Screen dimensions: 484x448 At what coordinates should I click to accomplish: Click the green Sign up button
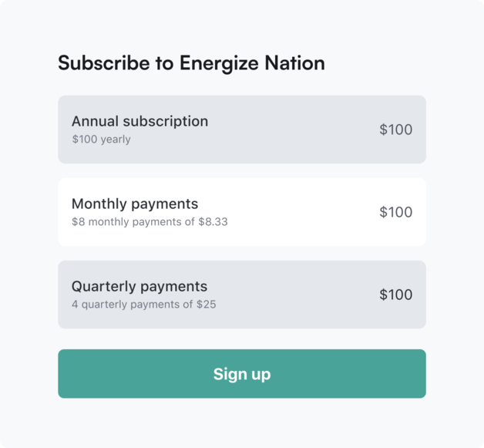(x=242, y=374)
